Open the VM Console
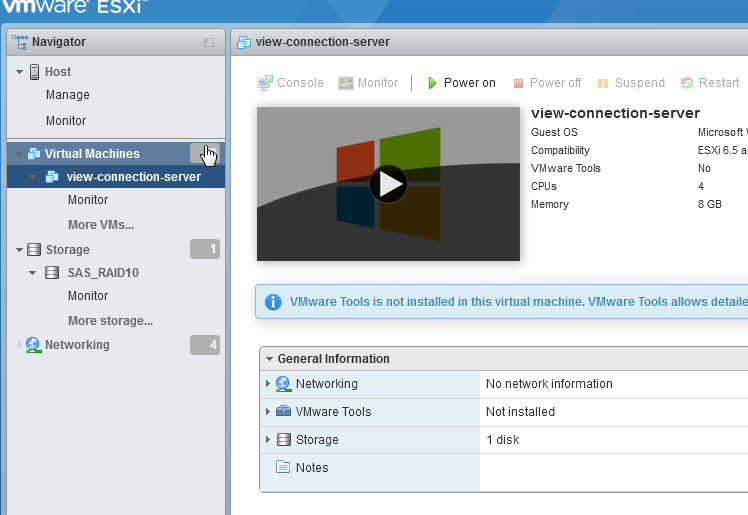This screenshot has width=748, height=515. pos(290,83)
